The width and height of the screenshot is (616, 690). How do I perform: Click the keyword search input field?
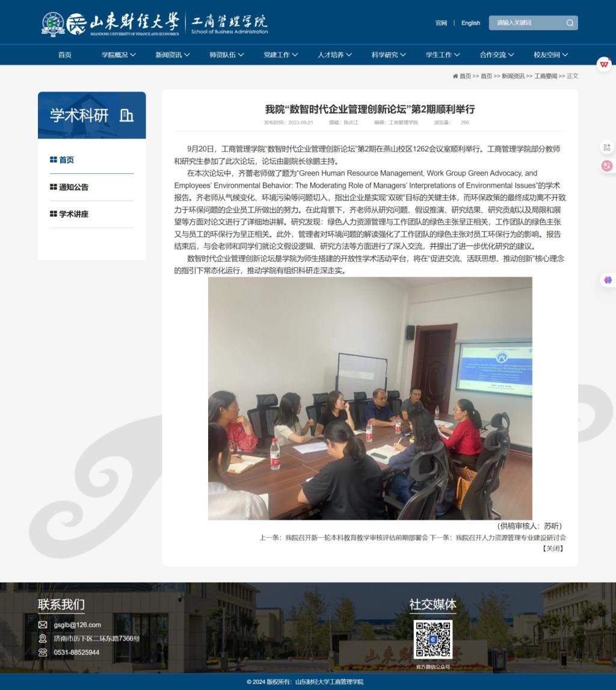526,23
